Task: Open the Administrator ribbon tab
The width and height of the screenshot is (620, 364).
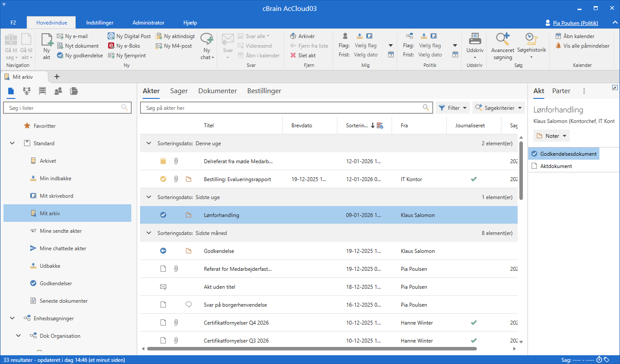Action: [x=148, y=23]
